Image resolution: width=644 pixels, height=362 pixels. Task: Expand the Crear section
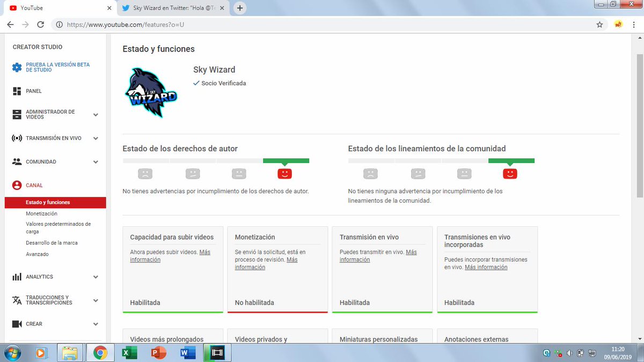(x=96, y=324)
